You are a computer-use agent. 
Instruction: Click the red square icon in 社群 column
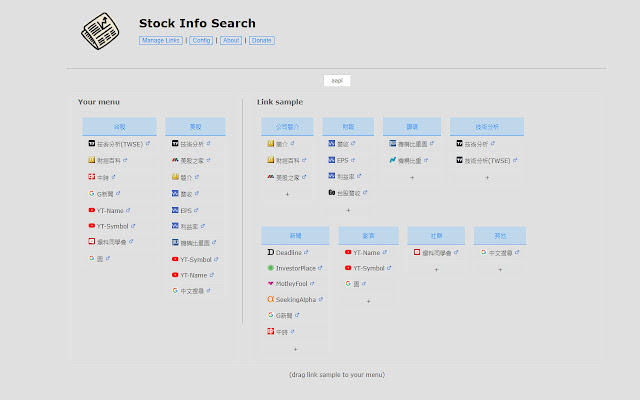pos(417,252)
